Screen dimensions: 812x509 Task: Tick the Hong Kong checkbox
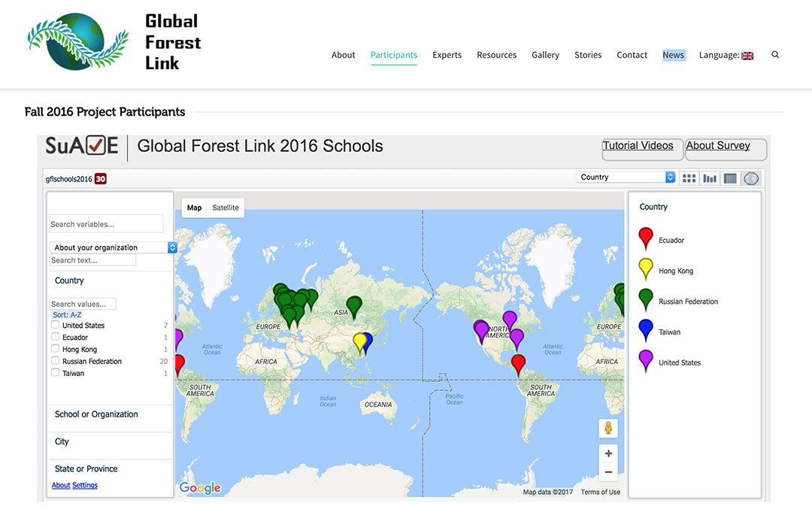(56, 349)
